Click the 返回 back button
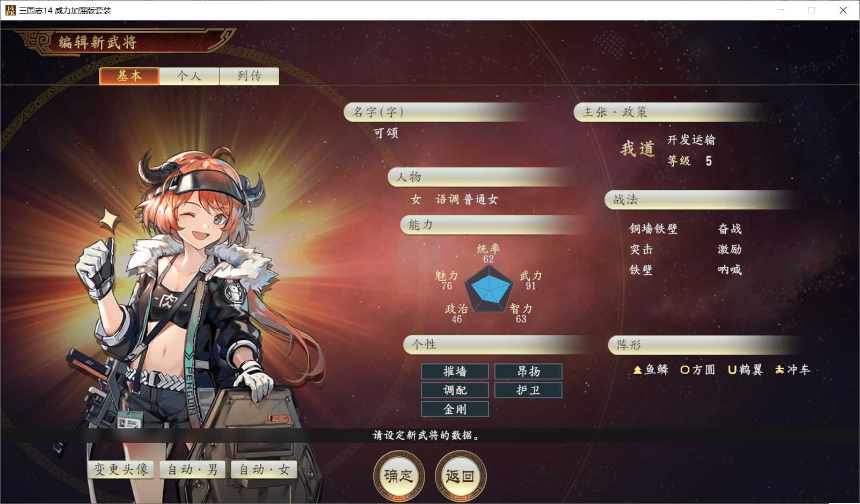Viewport: 860px width, 504px height. click(x=461, y=476)
